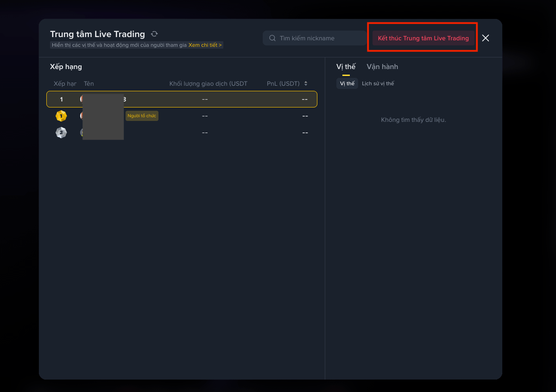Click the Người tổ chức badge
556x392 pixels.
[x=142, y=116]
